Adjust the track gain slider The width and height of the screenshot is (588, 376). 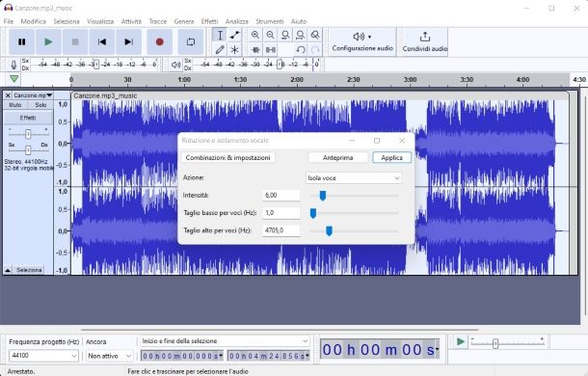pos(28,134)
